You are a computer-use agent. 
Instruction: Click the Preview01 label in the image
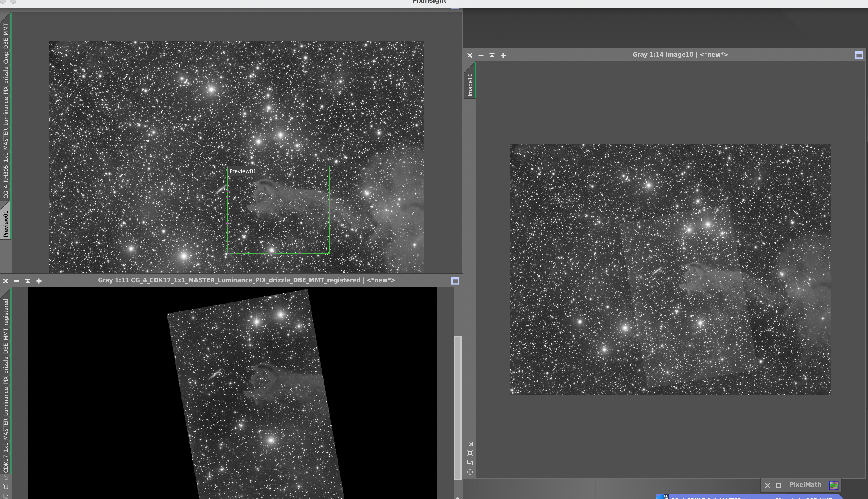(242, 171)
